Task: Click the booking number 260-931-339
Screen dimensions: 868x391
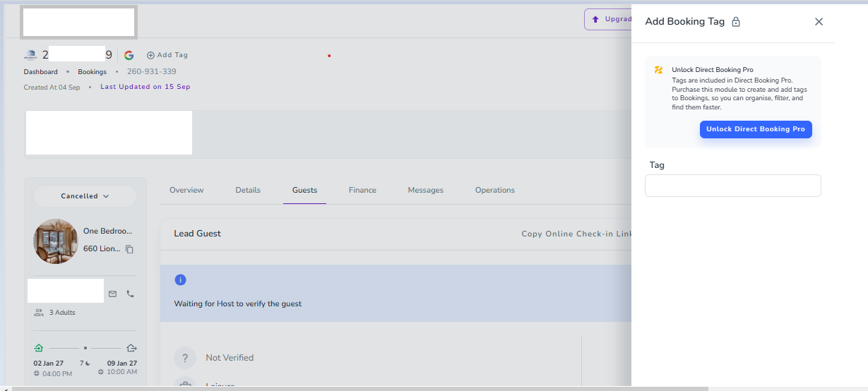Action: [x=152, y=71]
